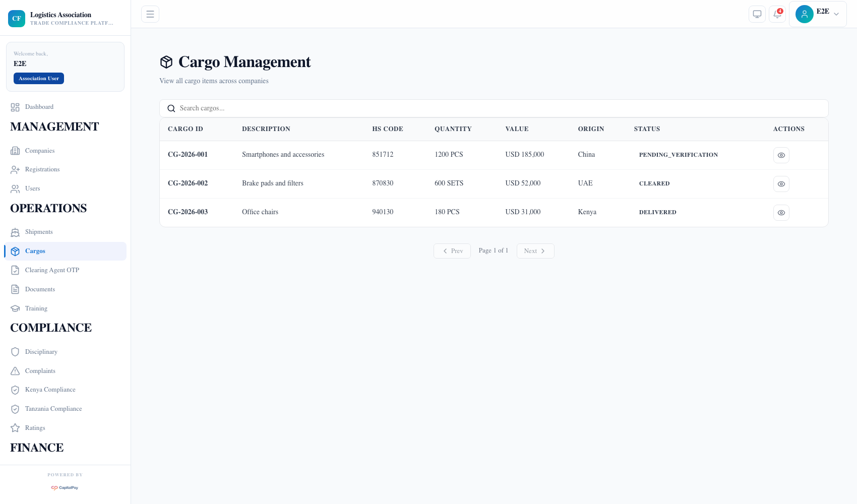View details of cargo CG-2026-001
The width and height of the screenshot is (857, 504).
pyautogui.click(x=781, y=155)
